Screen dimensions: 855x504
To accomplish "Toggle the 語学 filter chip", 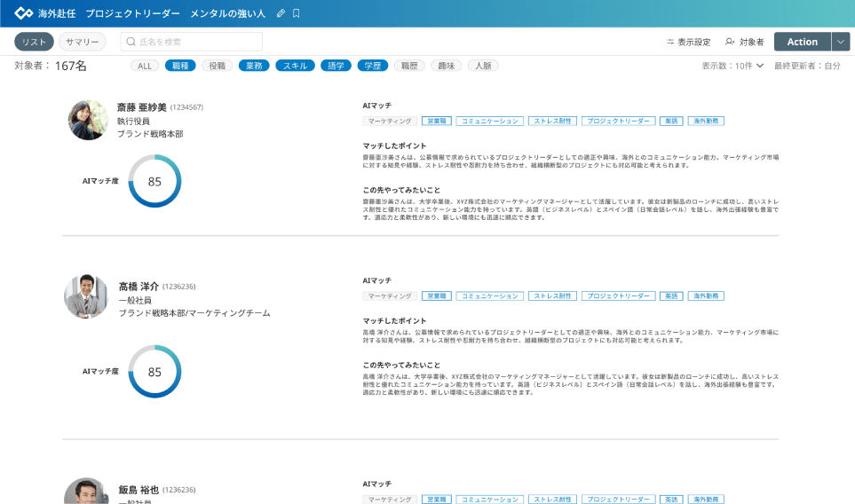I will coord(336,66).
